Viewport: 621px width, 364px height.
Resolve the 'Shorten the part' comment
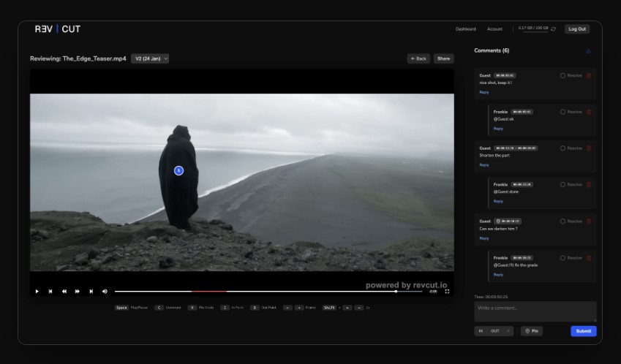coord(571,148)
